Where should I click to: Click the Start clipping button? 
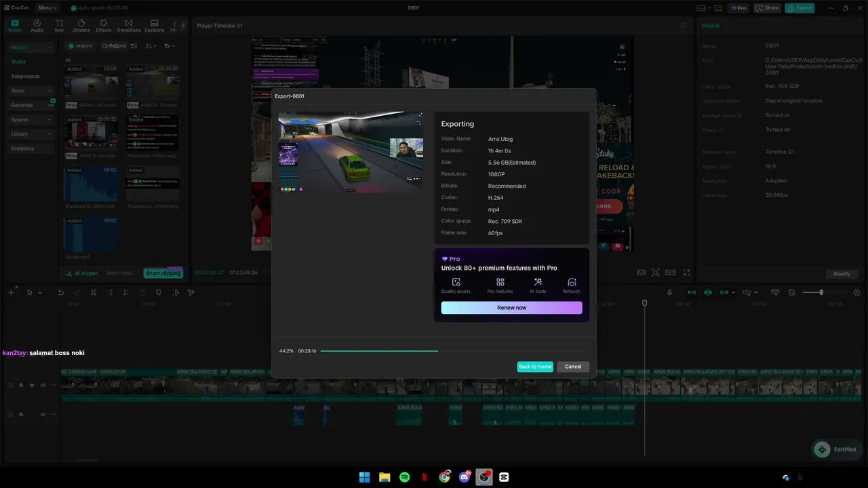tap(163, 273)
